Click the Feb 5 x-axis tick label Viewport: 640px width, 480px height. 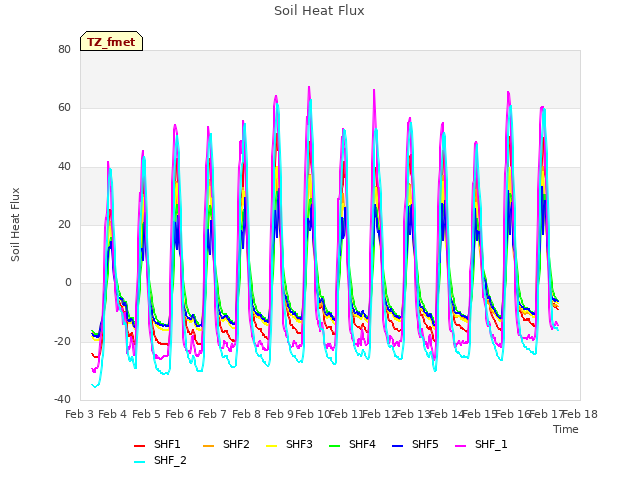click(146, 414)
